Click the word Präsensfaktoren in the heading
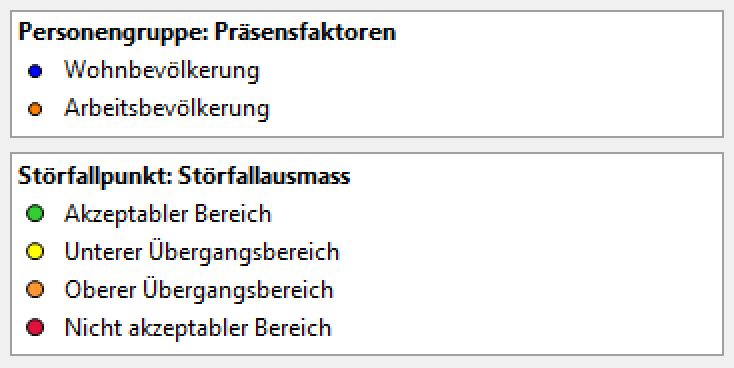 click(305, 32)
